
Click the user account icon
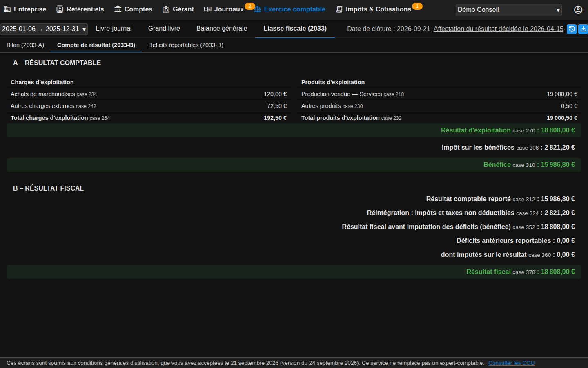tap(578, 9)
